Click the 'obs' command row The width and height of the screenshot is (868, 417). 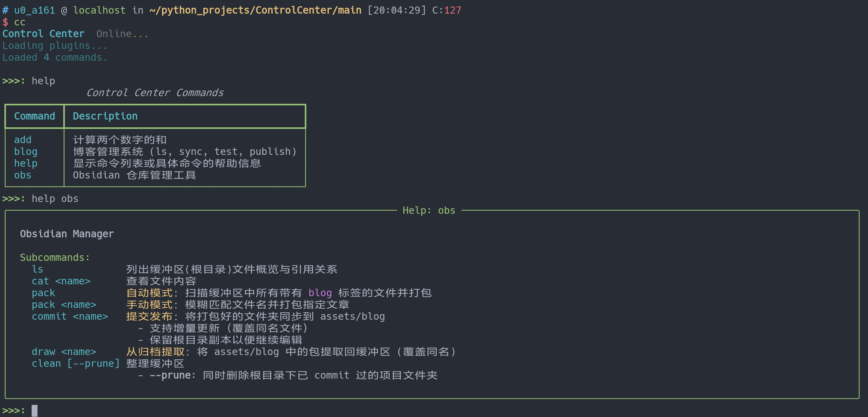click(23, 175)
